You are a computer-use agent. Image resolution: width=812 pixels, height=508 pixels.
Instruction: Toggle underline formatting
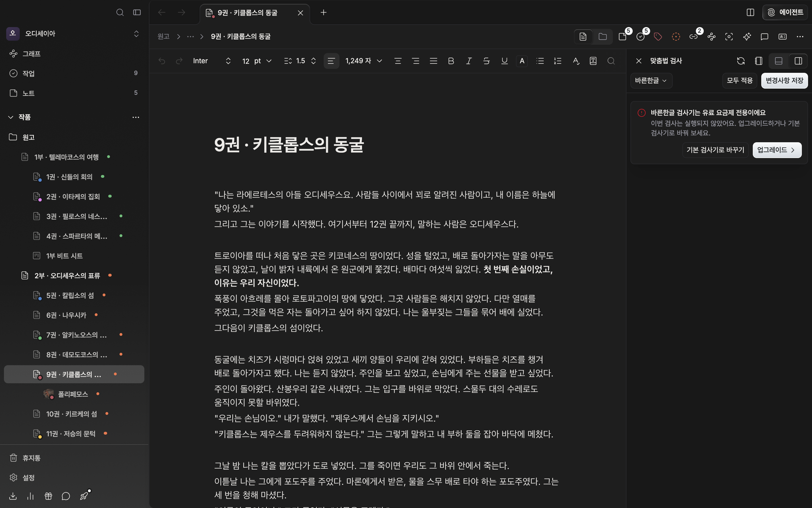[504, 61]
